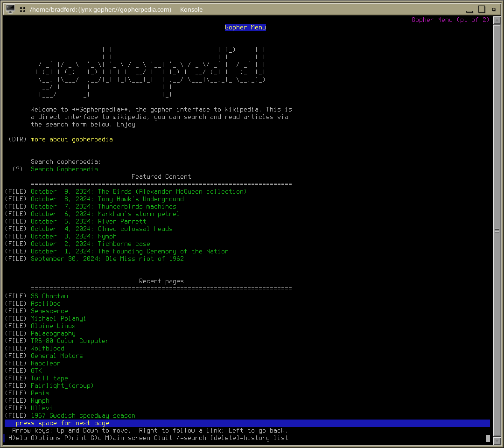Click 'P)rint' in the Lynx command bar
Viewport: 504px width, 448px height.
click(76, 438)
